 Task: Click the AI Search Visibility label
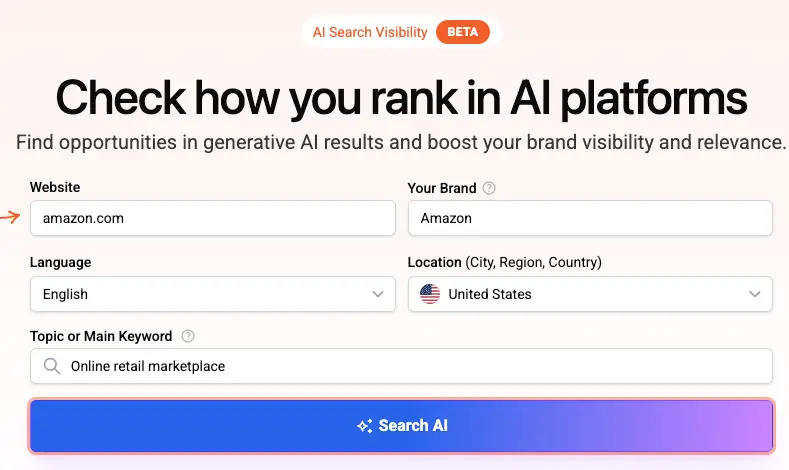click(370, 32)
